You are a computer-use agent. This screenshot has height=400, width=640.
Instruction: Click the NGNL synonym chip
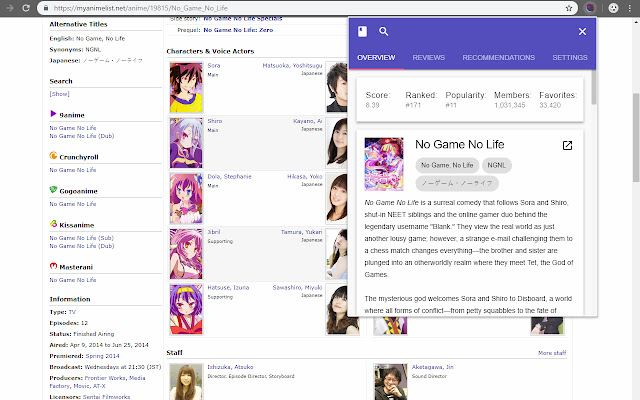[x=496, y=165]
